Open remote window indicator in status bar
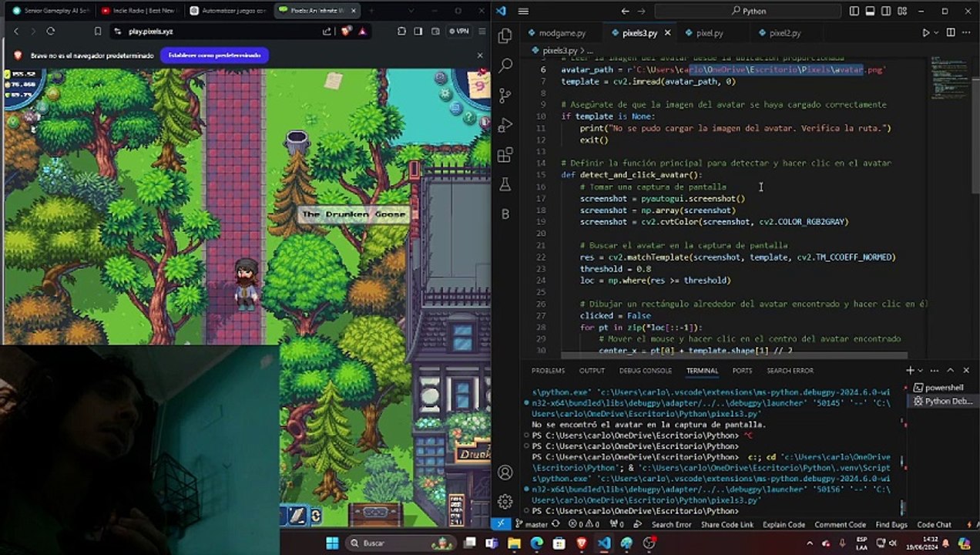 (501, 524)
